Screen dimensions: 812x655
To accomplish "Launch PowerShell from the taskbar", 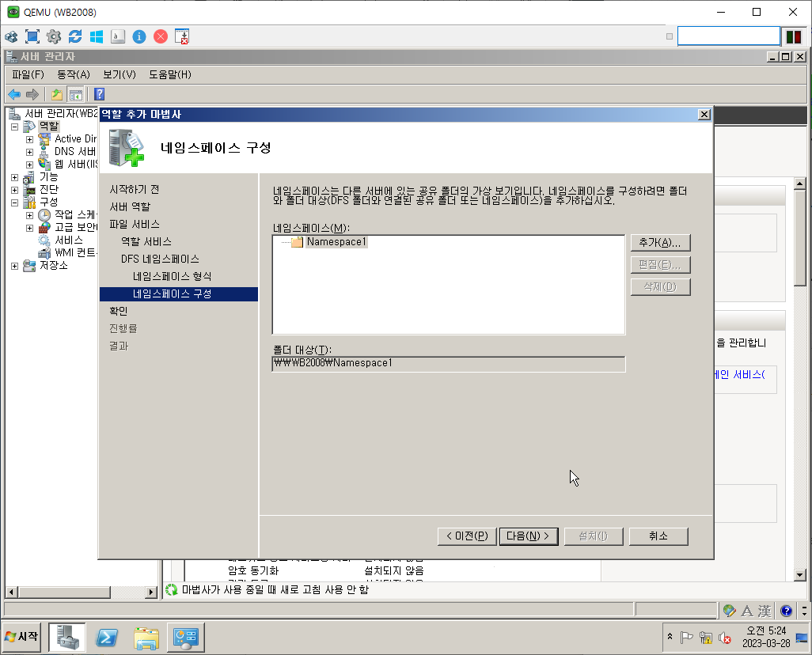I will 107,638.
